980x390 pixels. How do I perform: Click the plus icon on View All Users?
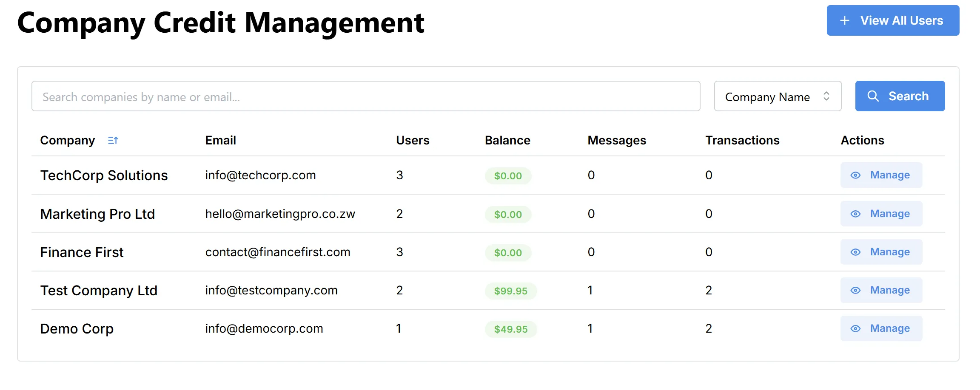click(844, 20)
